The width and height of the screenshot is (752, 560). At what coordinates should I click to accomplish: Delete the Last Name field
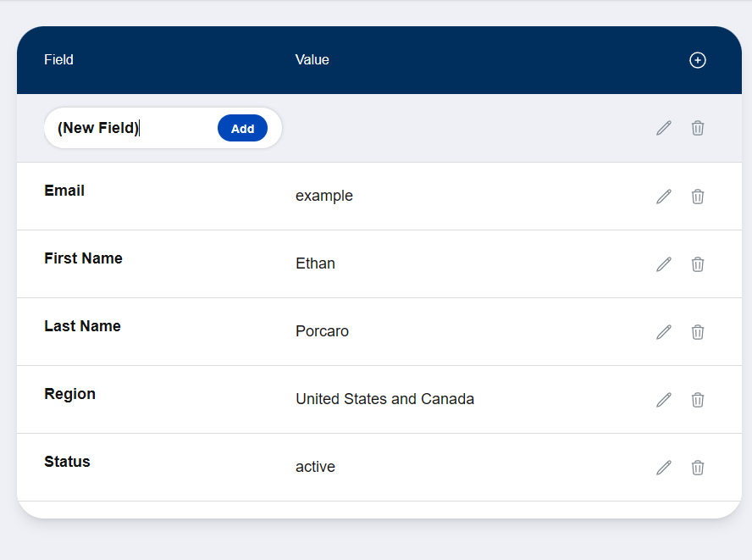[x=697, y=331]
